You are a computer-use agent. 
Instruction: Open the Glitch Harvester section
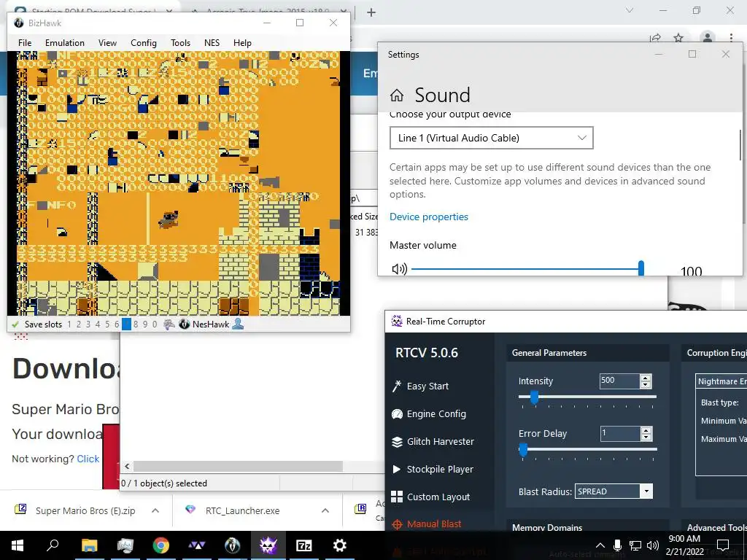point(433,441)
